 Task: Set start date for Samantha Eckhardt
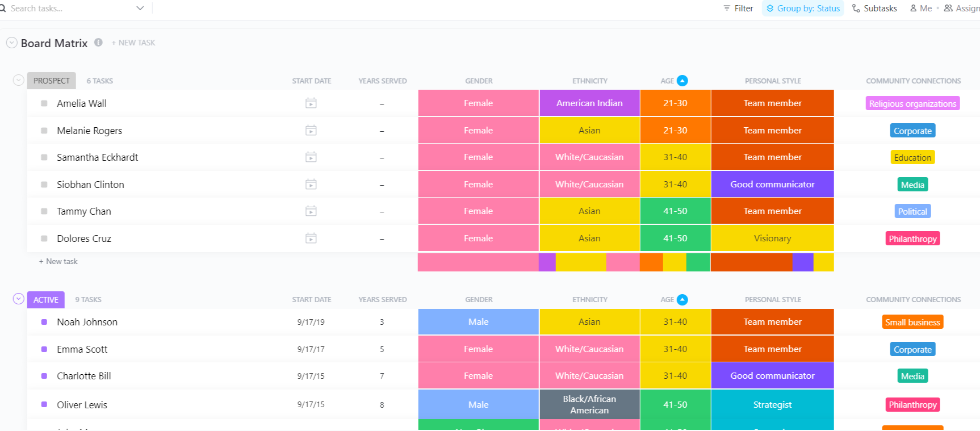[311, 157]
